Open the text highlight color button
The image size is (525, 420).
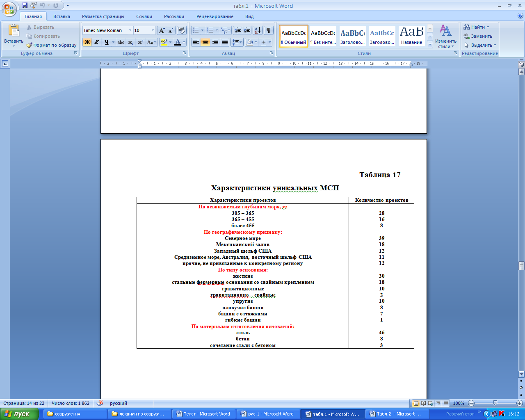pyautogui.click(x=164, y=42)
